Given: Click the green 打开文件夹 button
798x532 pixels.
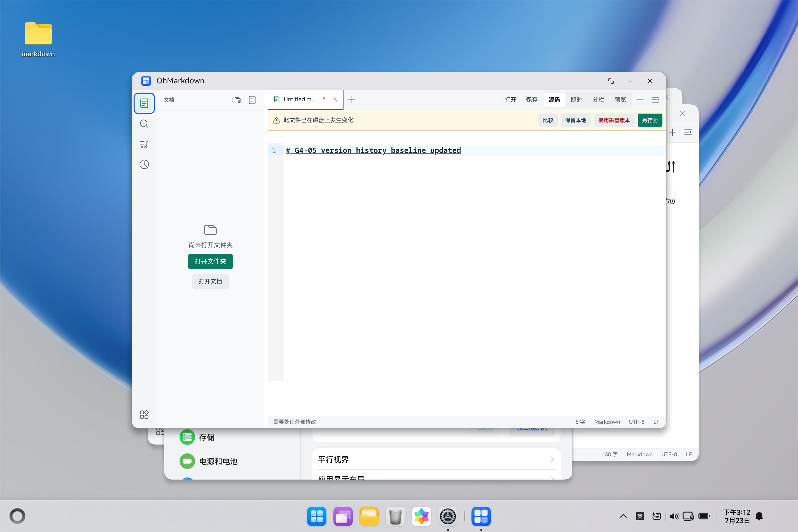Looking at the screenshot, I should coord(210,261).
